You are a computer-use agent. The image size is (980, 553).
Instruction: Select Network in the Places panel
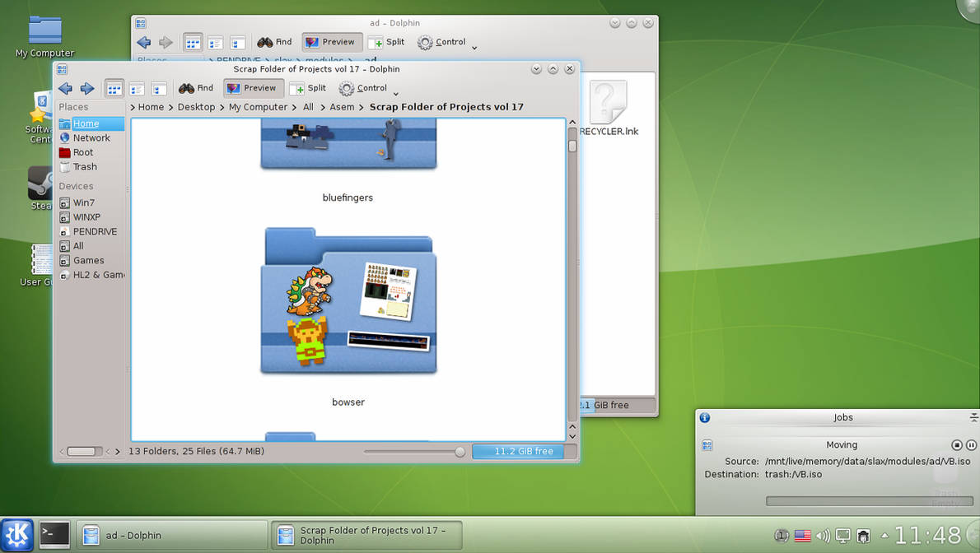tap(91, 138)
